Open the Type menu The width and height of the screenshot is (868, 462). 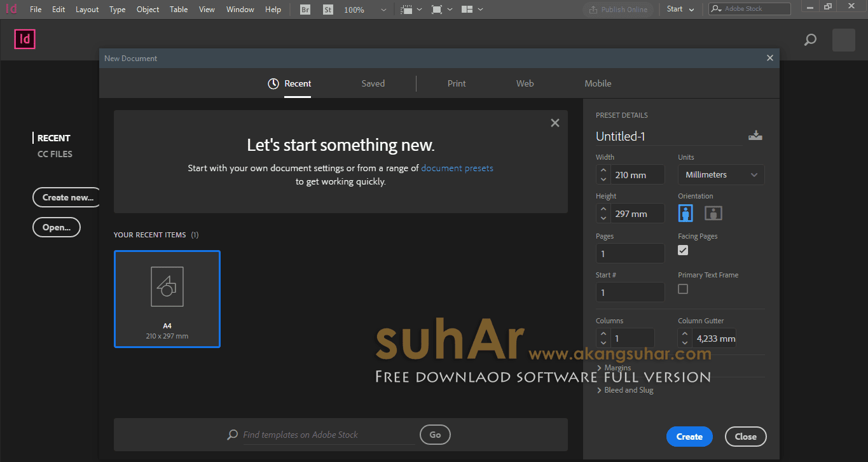coord(117,10)
